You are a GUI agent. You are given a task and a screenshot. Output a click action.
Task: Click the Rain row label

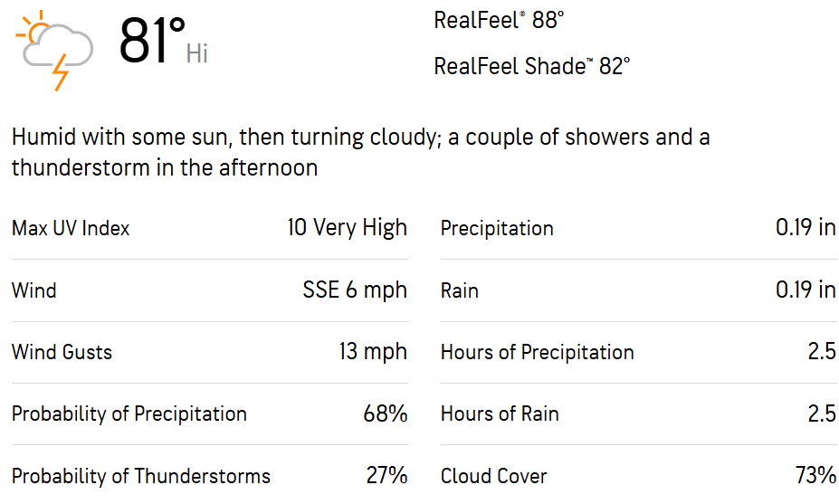[x=460, y=290]
